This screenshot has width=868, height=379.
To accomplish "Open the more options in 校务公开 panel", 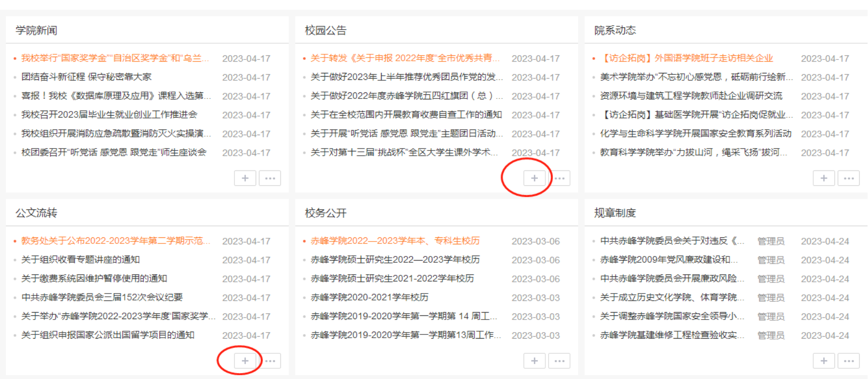I will pos(559,361).
